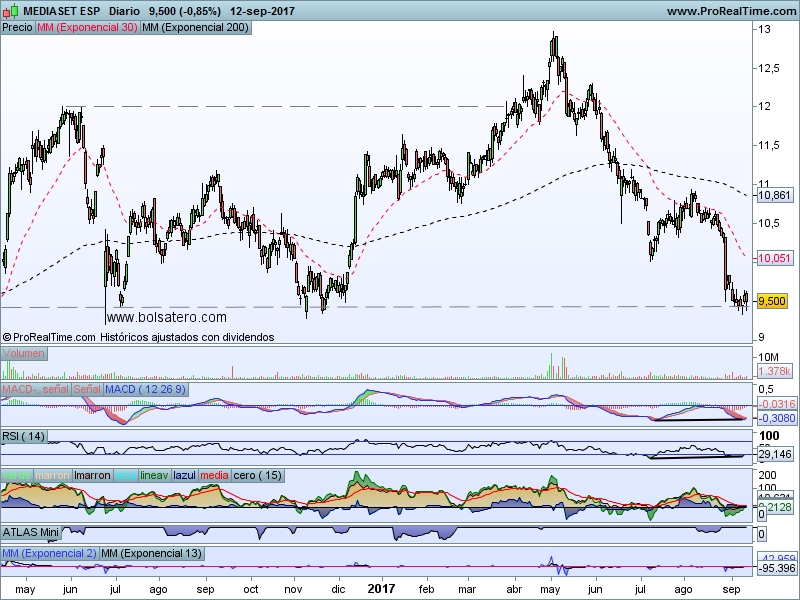Select the Precio label tab

pyautogui.click(x=17, y=28)
